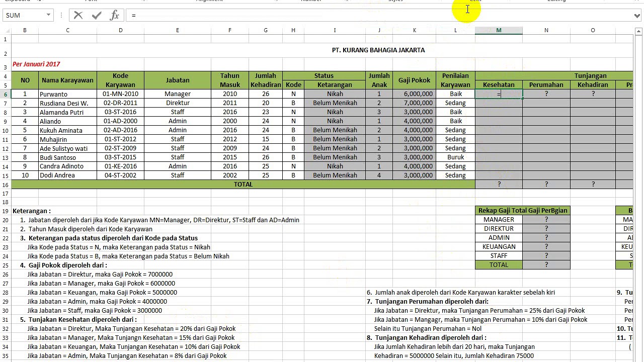Select the 'Manager' cell in Jabatan column
644x362 pixels.
tap(178, 94)
